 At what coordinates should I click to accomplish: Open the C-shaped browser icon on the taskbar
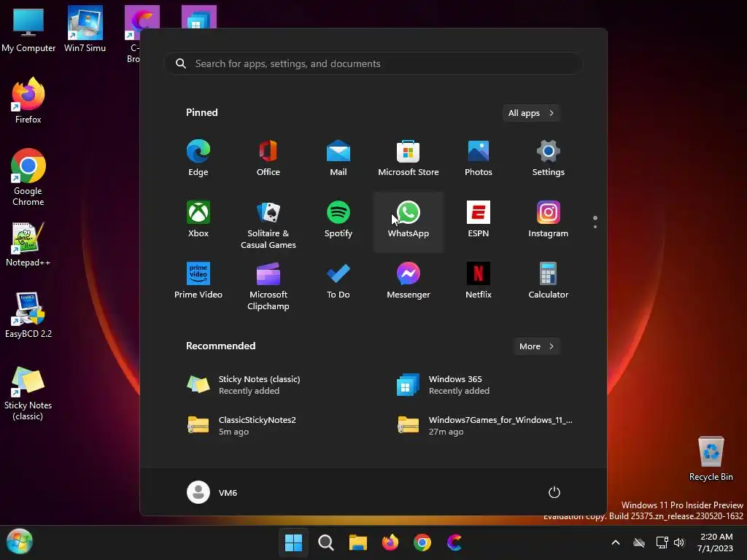coord(454,542)
